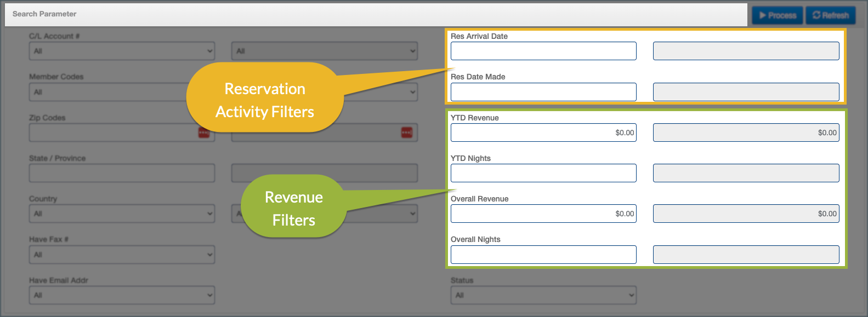Image resolution: width=868 pixels, height=317 pixels.
Task: Open the Have Email Addr dropdown
Action: point(122,295)
